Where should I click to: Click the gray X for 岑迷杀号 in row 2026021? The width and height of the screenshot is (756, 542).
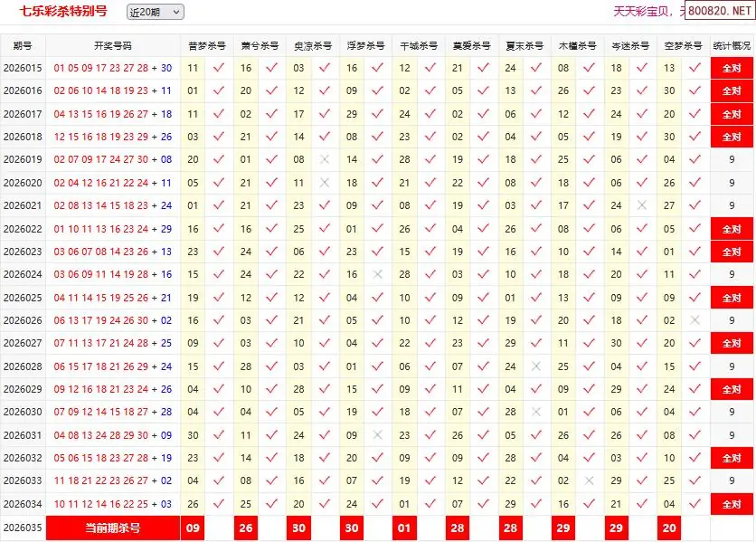pos(642,205)
